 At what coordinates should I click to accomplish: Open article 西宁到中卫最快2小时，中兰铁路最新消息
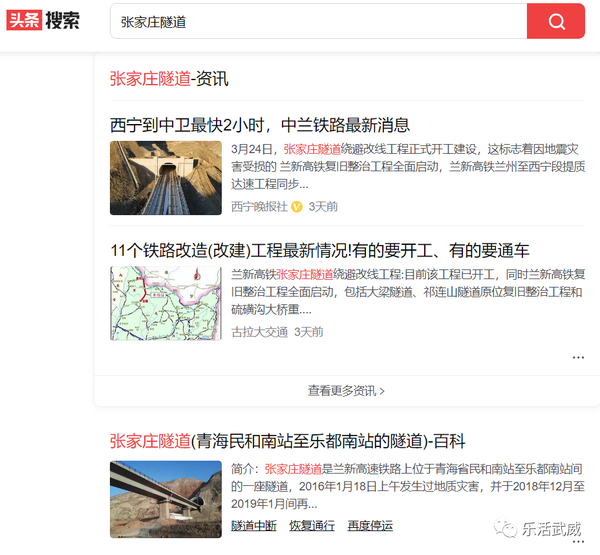click(260, 125)
